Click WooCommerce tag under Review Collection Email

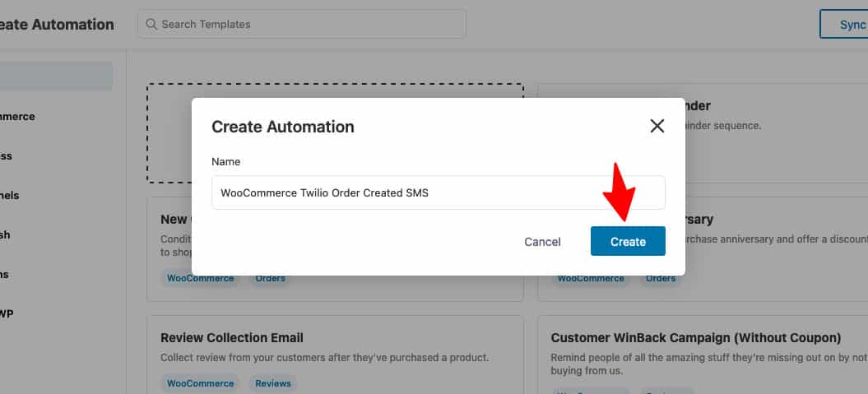coord(201,383)
